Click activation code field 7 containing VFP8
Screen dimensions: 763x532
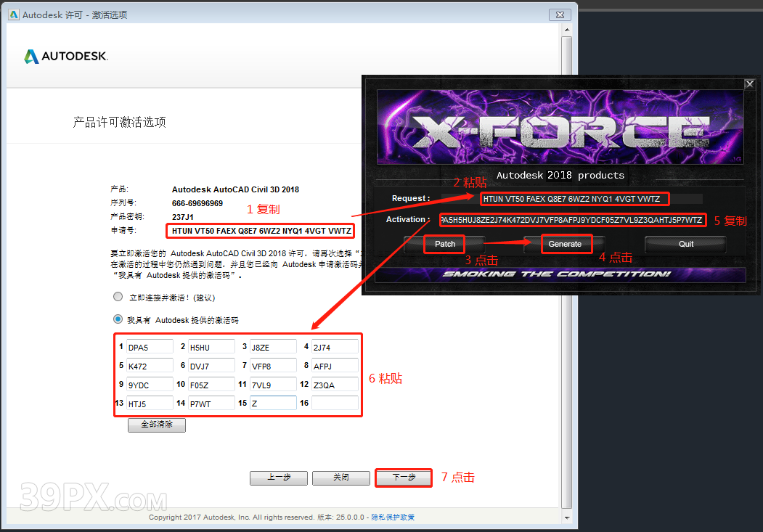(273, 366)
